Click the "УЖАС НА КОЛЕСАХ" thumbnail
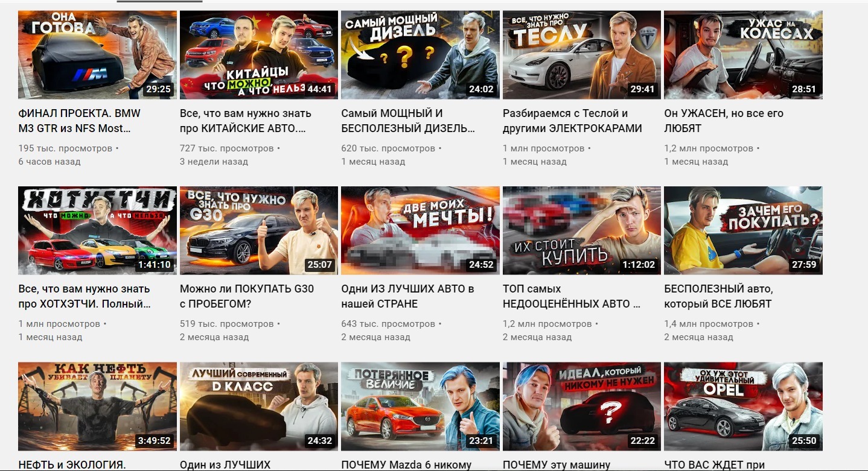The width and height of the screenshot is (868, 471). point(743,55)
